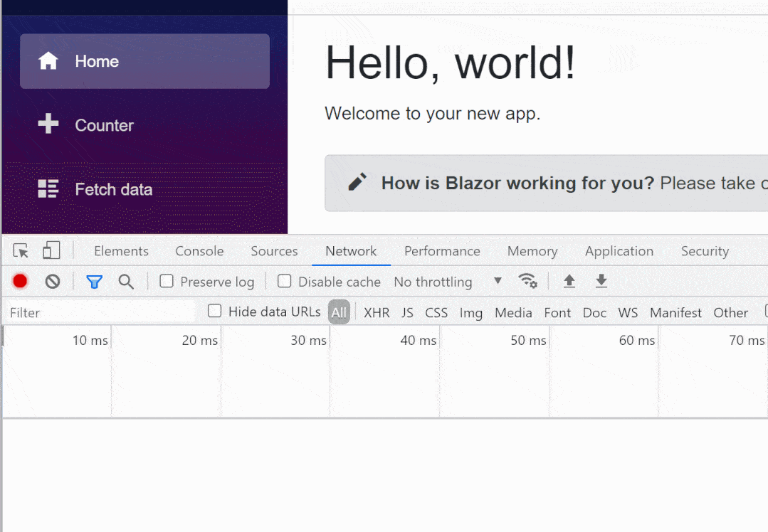768x532 pixels.
Task: Export requests as HAR file
Action: point(601,282)
